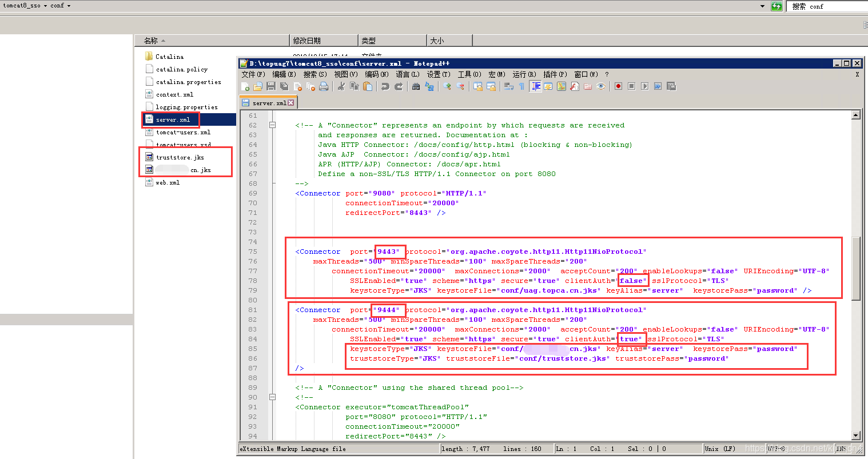Start macro recording with the red dot

point(619,86)
